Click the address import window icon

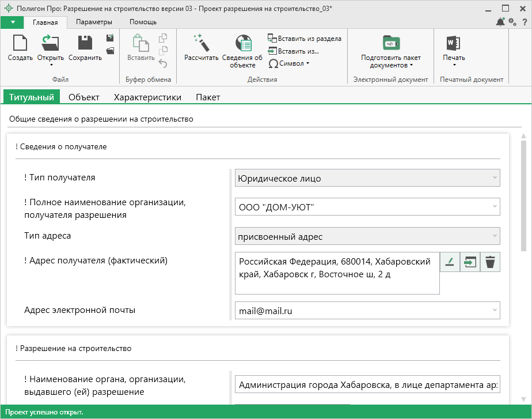[x=470, y=262]
